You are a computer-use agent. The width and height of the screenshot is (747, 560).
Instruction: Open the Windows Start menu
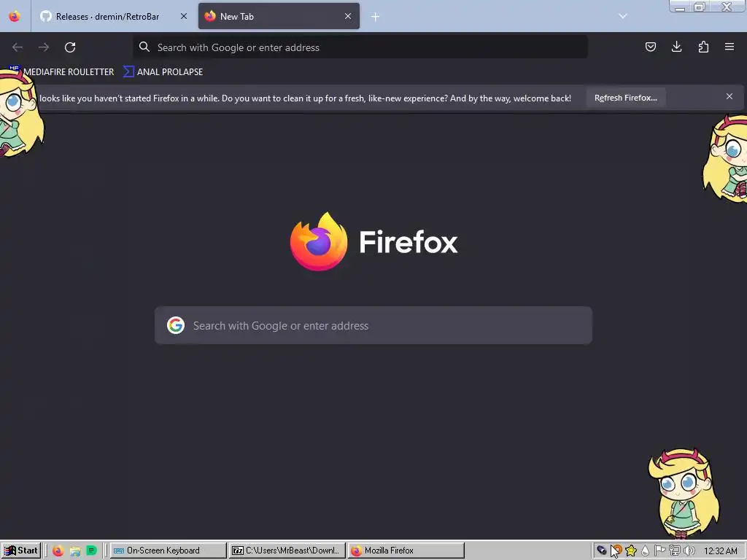coord(21,551)
